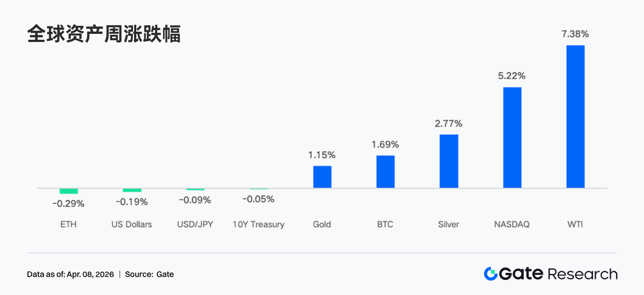
Task: Click the WTI blue bar
Action: tap(575, 117)
